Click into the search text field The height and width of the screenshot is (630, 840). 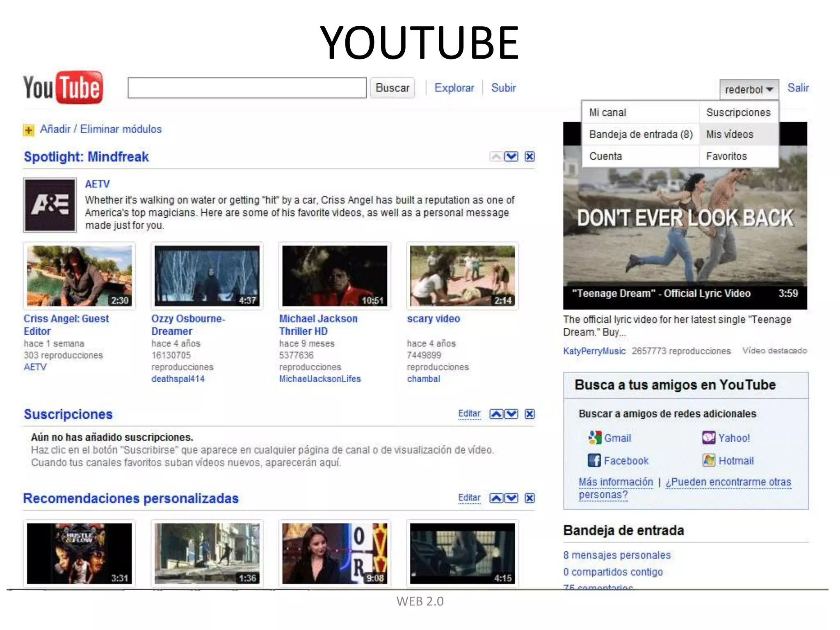point(247,88)
